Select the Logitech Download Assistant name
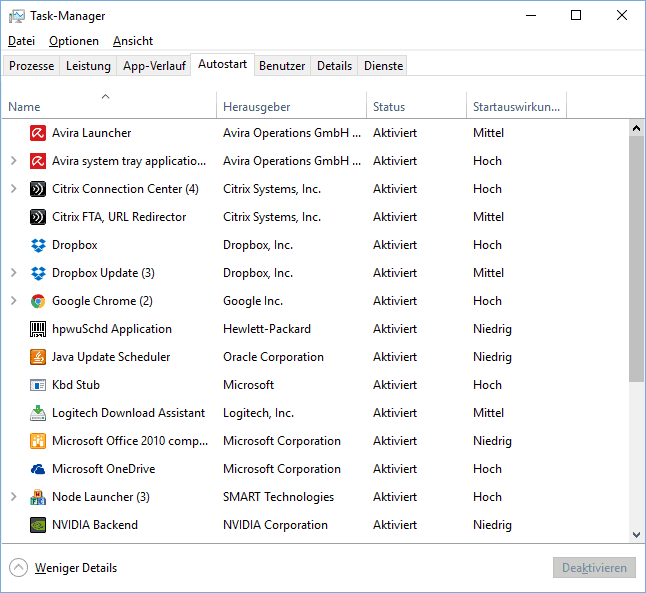646x593 pixels. click(128, 413)
